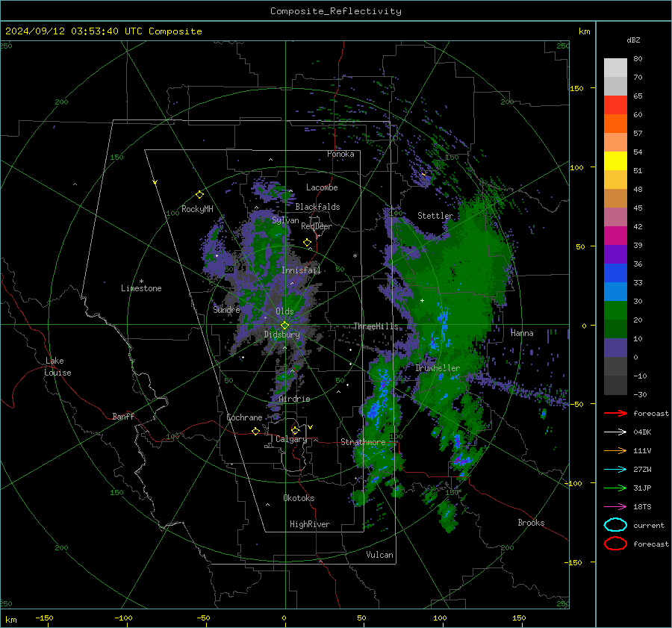Image resolution: width=672 pixels, height=628 pixels.
Task: Click the Hanna city label
Action: (x=522, y=333)
